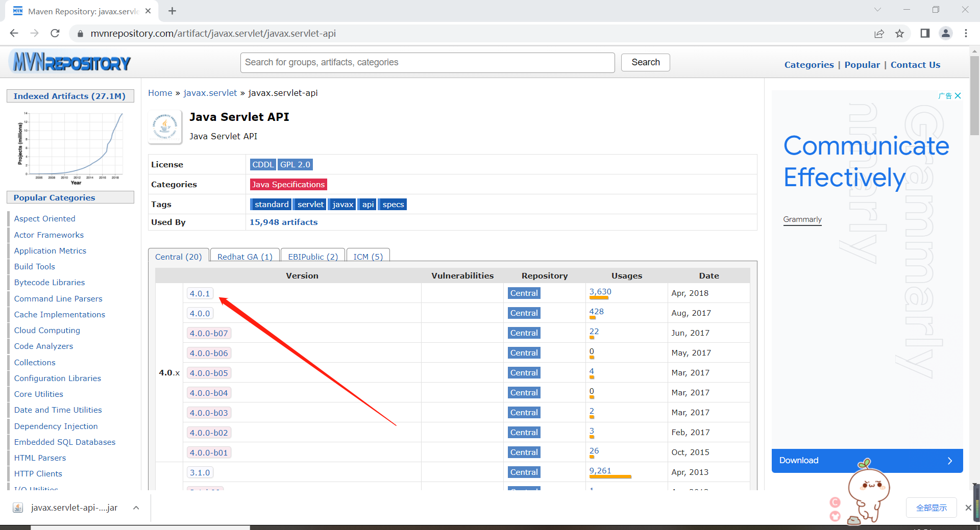Open Command Line Parsers category
The height and width of the screenshot is (530, 980).
pos(58,298)
